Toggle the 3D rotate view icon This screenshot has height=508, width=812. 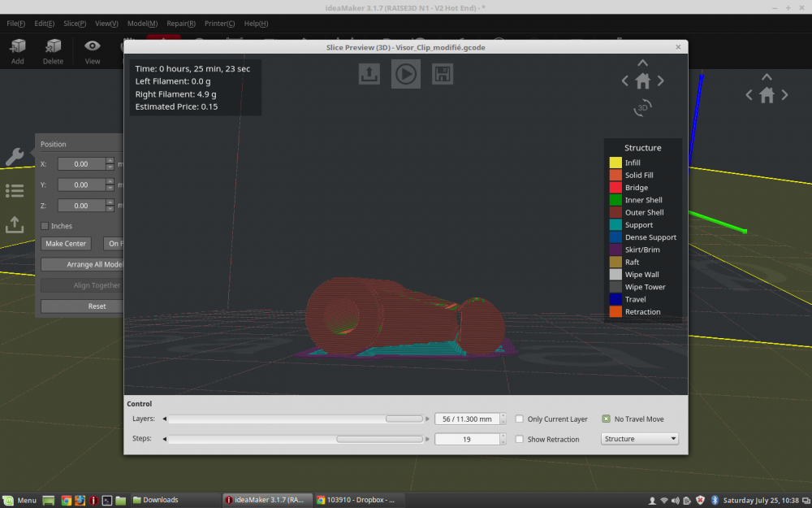[642, 108]
